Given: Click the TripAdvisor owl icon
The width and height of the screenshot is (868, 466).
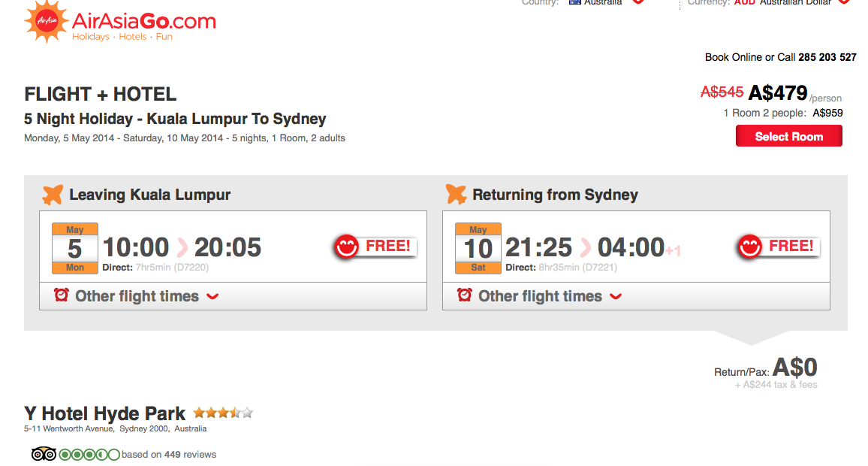Looking at the screenshot, I should click(44, 454).
